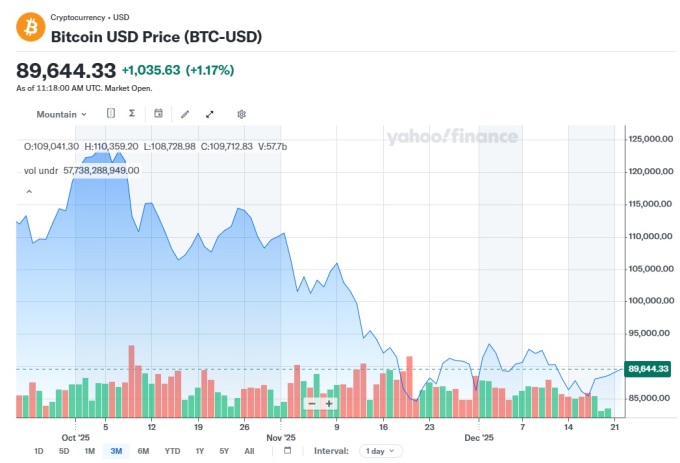Zoom in the chart with plus button
The image size is (680, 463).
pyautogui.click(x=329, y=404)
